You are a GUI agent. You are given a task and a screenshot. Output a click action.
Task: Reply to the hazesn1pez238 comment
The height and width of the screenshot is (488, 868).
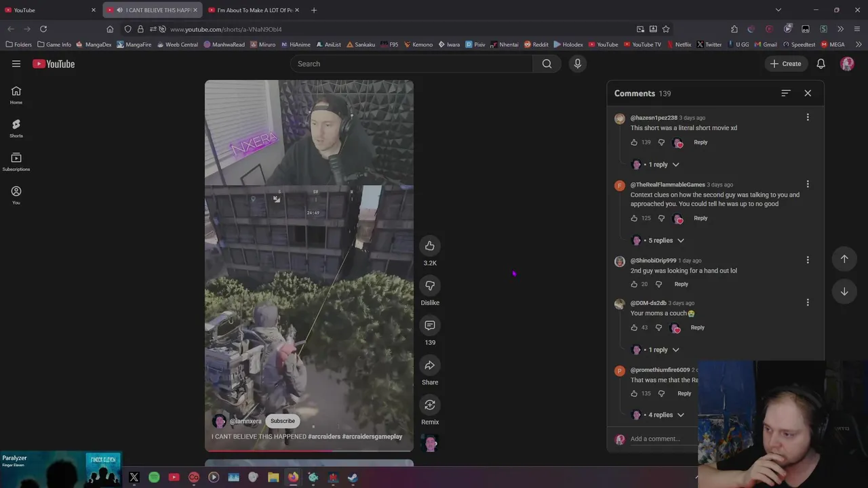[x=701, y=142]
